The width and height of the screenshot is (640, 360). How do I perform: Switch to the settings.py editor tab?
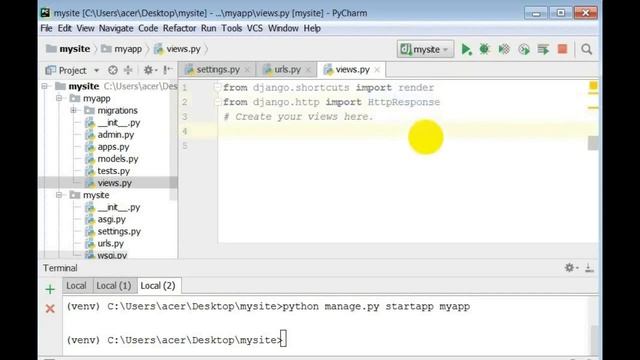218,70
